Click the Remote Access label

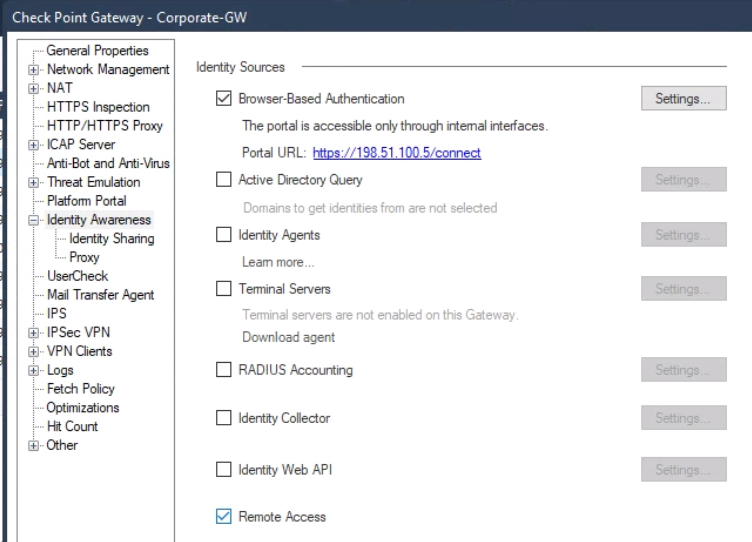tap(282, 517)
